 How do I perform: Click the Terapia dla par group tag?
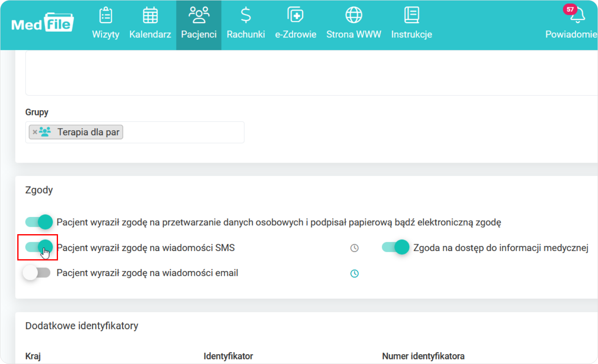tap(88, 132)
